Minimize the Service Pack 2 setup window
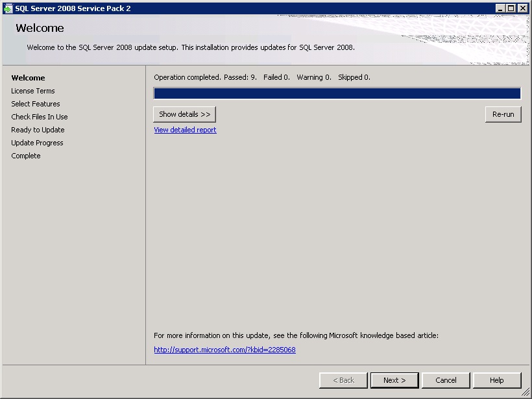The width and height of the screenshot is (532, 399). 500,8
